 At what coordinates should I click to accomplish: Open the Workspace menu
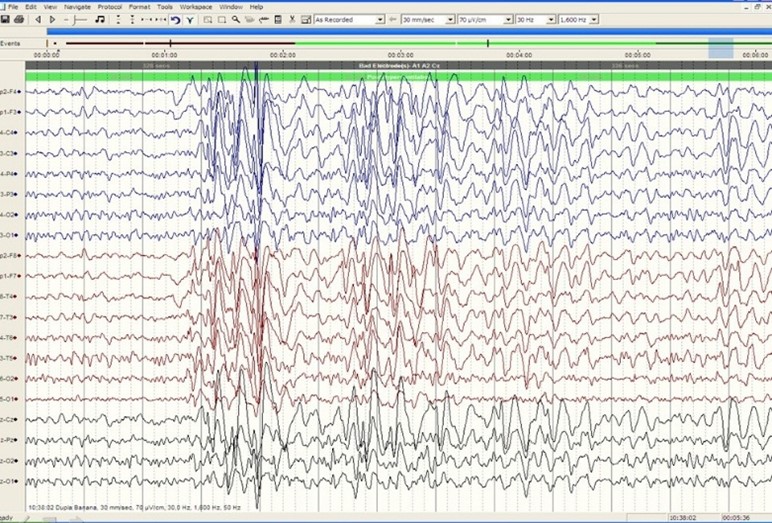point(196,6)
